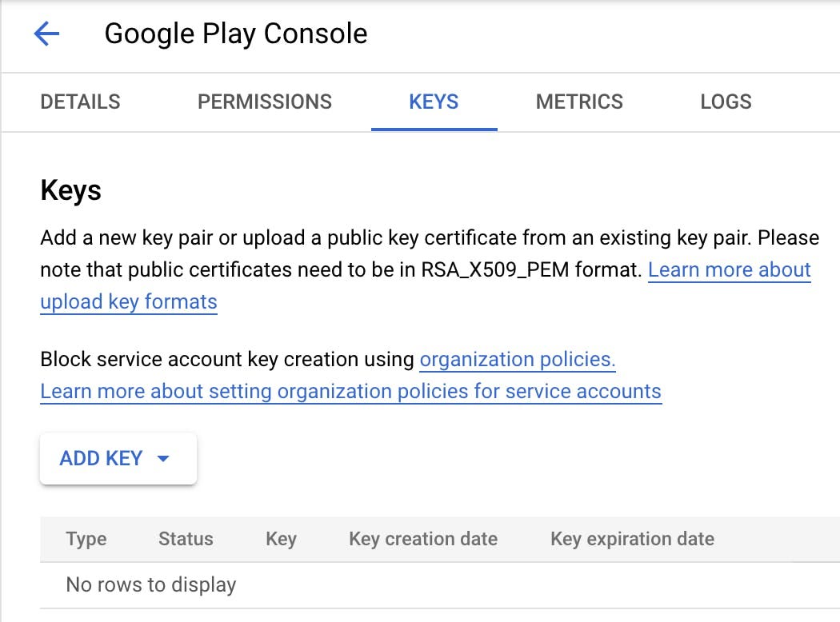Open the METRICS tab
This screenshot has width=840, height=622.
tap(579, 102)
